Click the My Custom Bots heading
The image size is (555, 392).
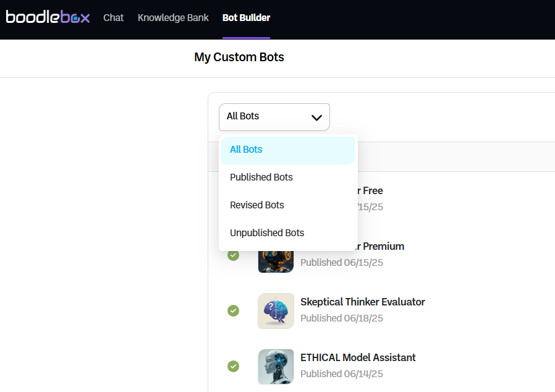239,58
